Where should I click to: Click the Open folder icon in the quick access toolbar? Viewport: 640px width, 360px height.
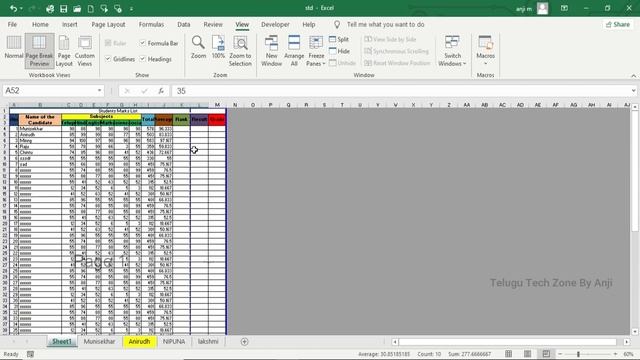[77, 9]
